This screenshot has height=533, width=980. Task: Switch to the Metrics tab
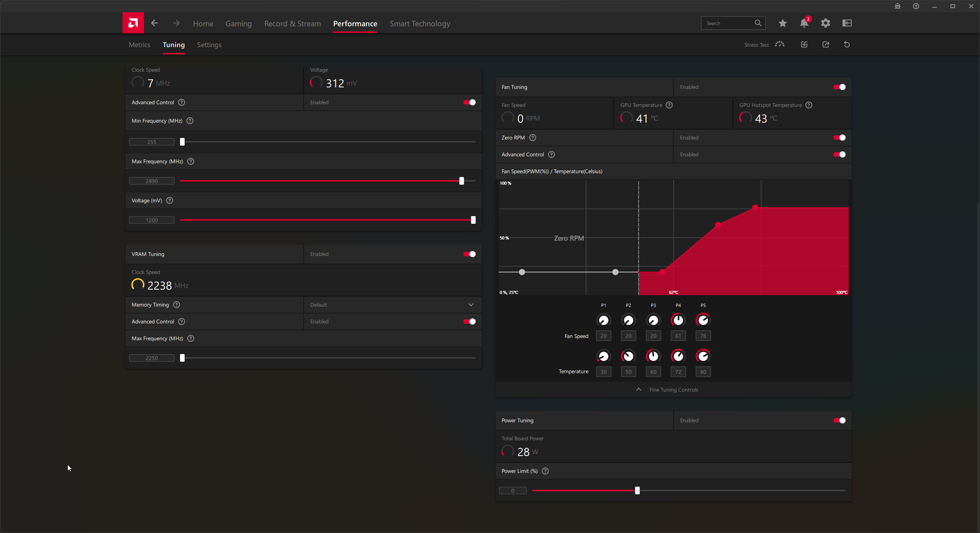tap(139, 45)
